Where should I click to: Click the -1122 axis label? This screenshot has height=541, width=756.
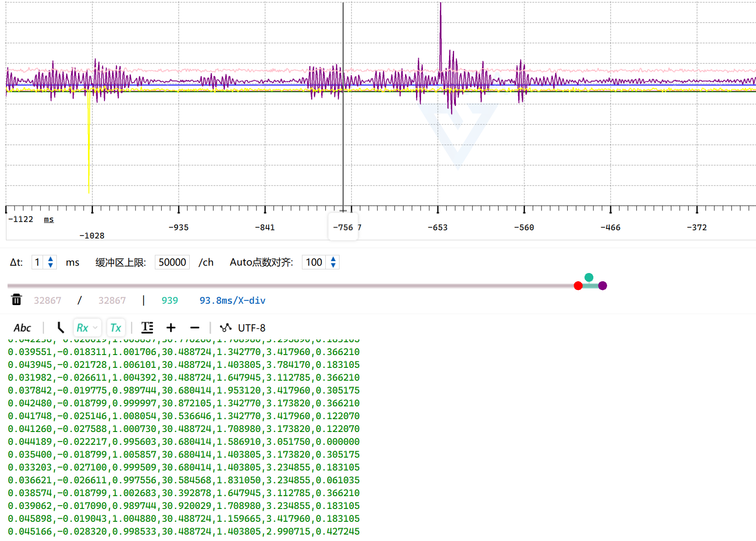pyautogui.click(x=21, y=219)
